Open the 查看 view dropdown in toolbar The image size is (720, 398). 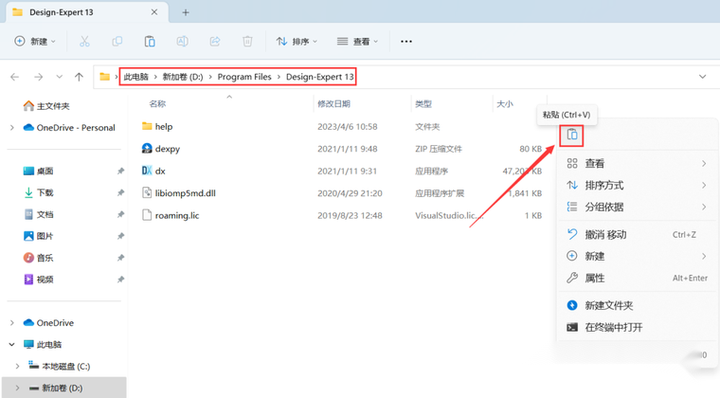click(x=357, y=41)
